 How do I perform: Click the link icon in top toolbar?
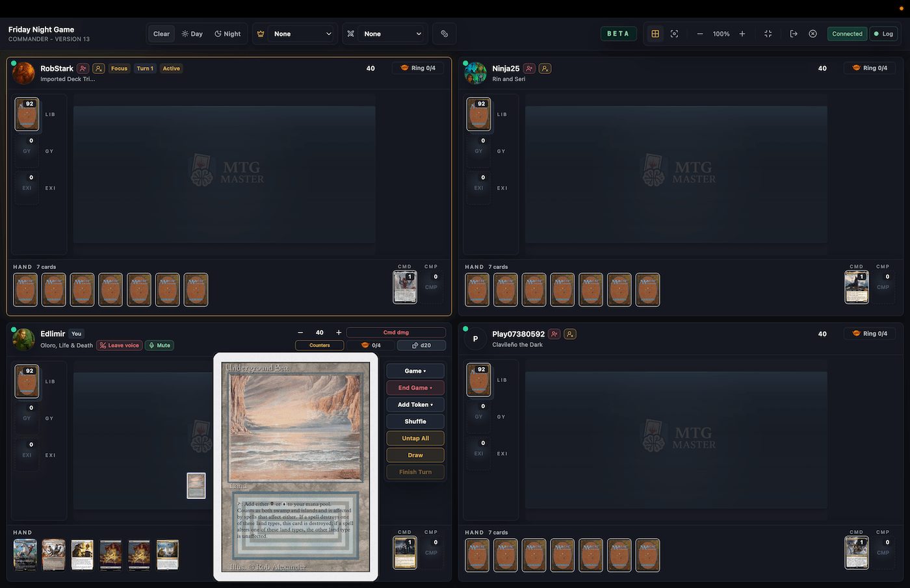click(445, 34)
